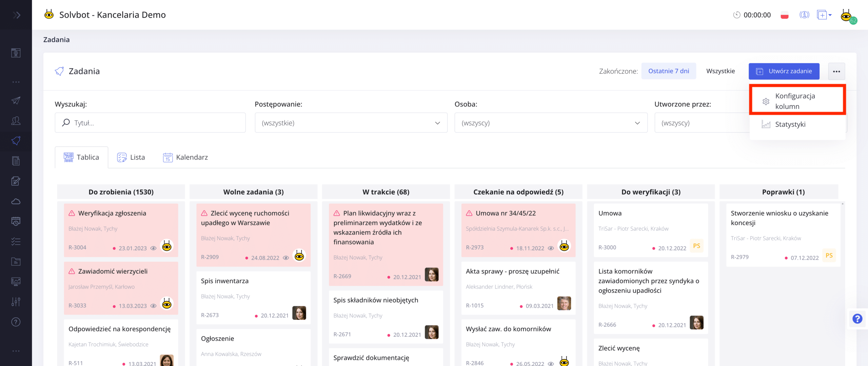Viewport: 868px width, 366px height.
Task: Click the lower sidebar three-dots icon
Action: 16,351
